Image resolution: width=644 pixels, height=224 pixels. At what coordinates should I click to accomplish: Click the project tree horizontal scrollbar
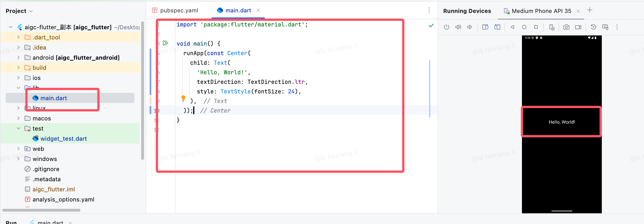[41, 210]
